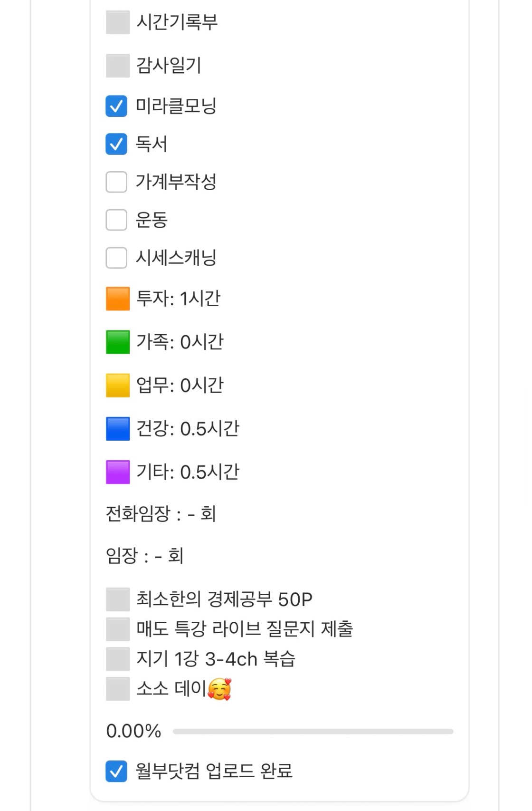Enable the 시세스캐닝 checkbox
Image resolution: width=532 pixels, height=811 pixels.
[116, 258]
